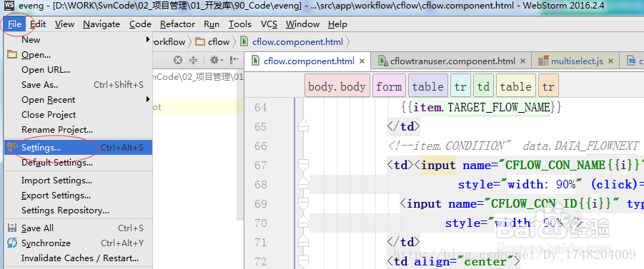Click the td breadcrumb tag
644x269 pixels.
pos(483,86)
